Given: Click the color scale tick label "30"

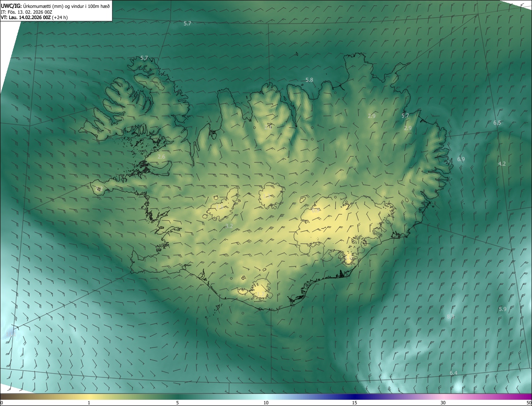Looking at the screenshot, I should [x=443, y=403].
